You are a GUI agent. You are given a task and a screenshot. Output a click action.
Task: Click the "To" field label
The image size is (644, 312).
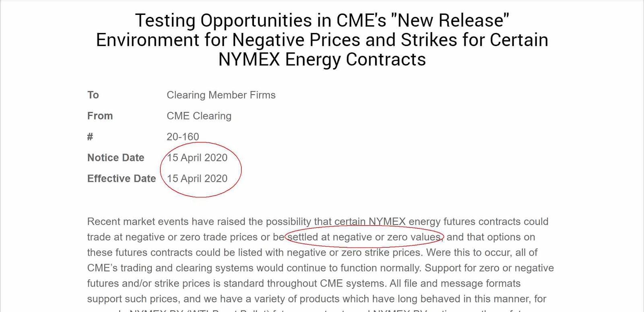pyautogui.click(x=93, y=95)
